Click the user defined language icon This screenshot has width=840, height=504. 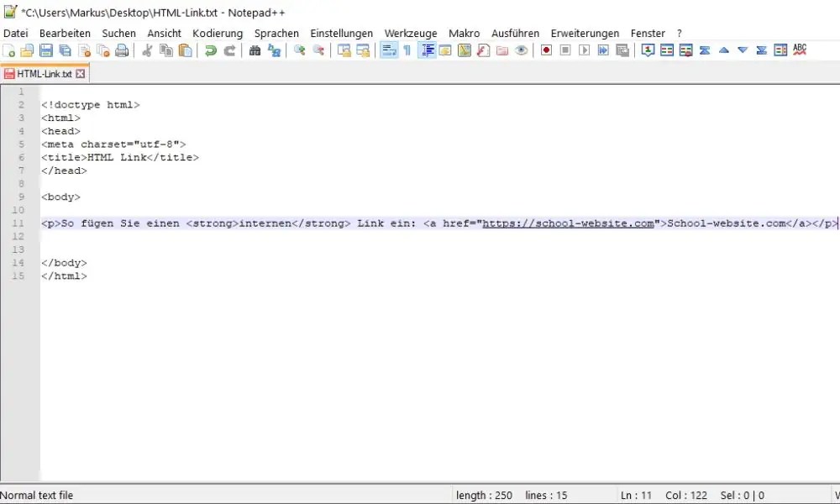tap(446, 50)
